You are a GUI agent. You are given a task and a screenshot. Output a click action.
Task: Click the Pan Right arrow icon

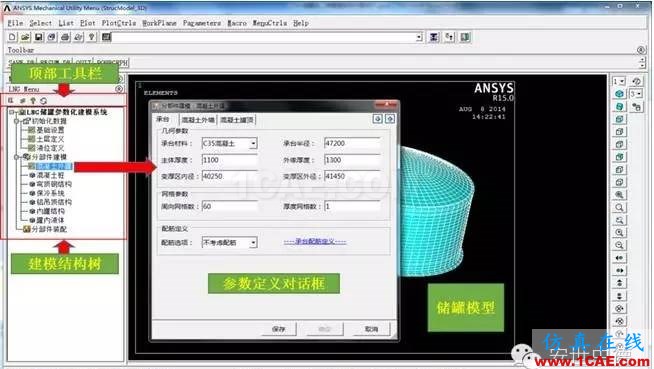click(x=619, y=271)
